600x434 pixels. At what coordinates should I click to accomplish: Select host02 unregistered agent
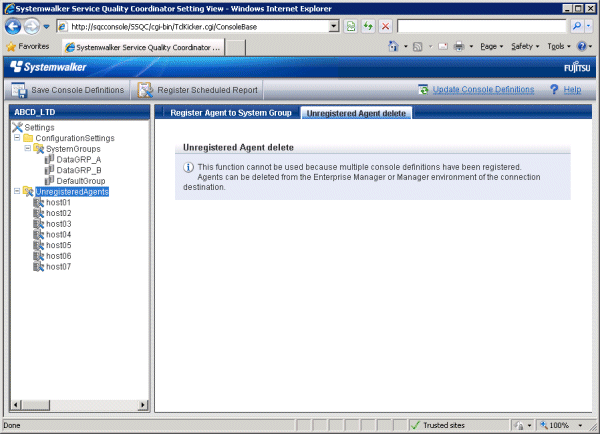59,213
